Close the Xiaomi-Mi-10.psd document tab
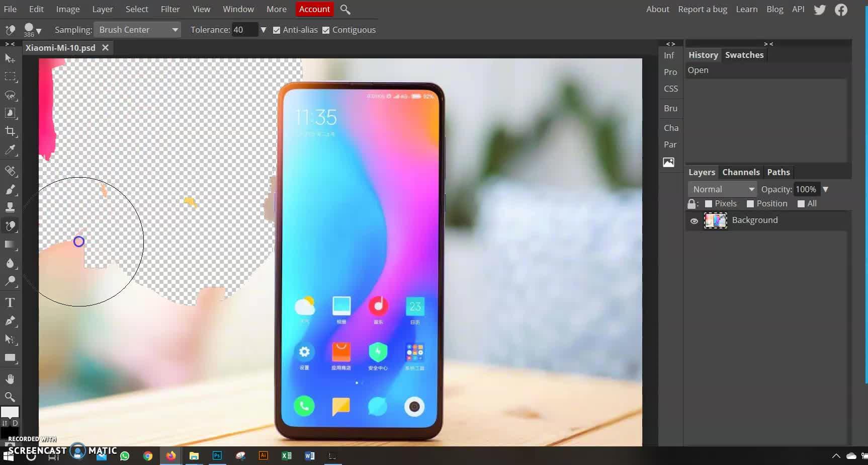 105,48
